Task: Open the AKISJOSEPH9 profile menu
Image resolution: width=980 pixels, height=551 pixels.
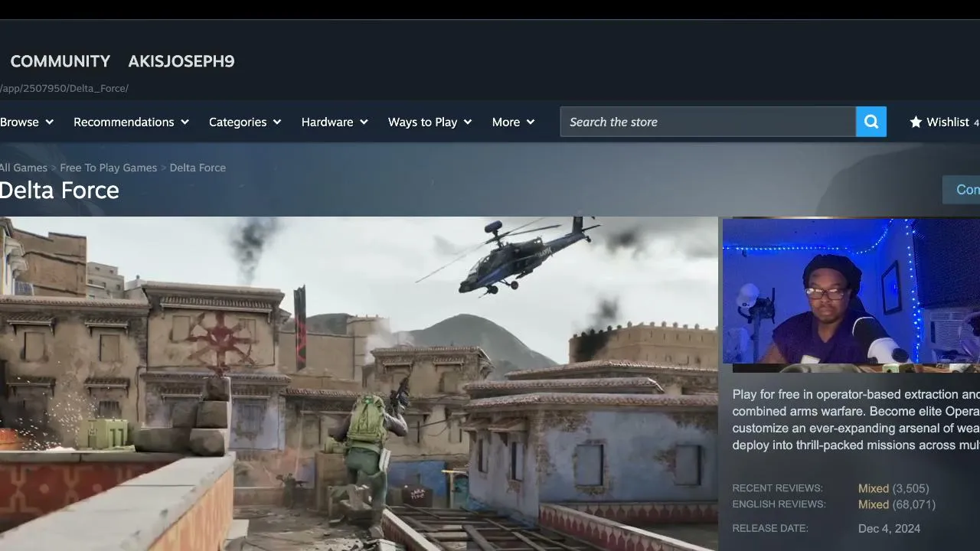Action: (181, 61)
